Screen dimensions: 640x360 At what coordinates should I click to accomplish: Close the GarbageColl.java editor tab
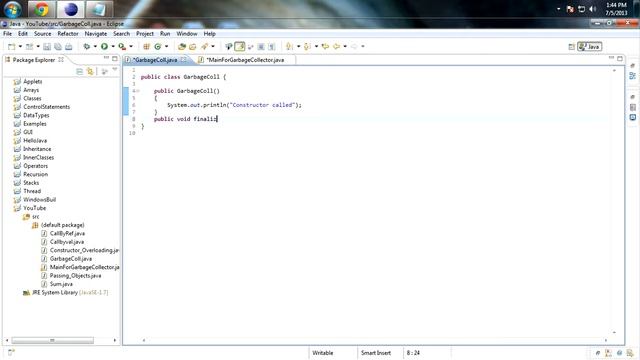184,60
